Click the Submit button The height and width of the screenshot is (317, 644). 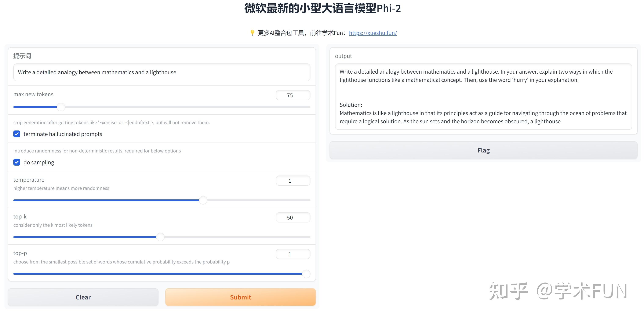[x=240, y=297]
